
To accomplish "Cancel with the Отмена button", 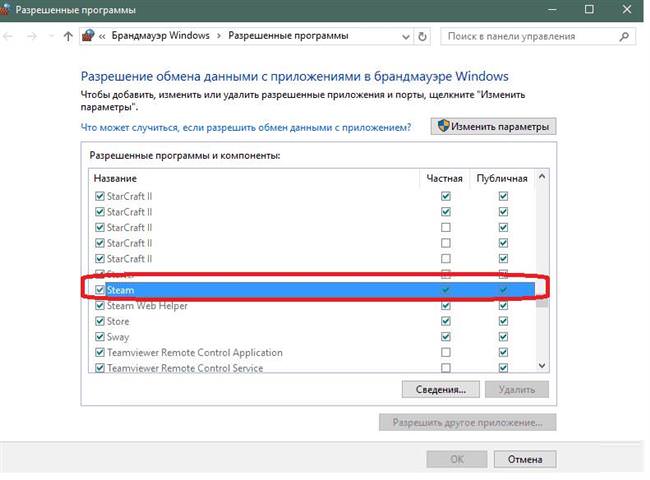I will coord(525,459).
